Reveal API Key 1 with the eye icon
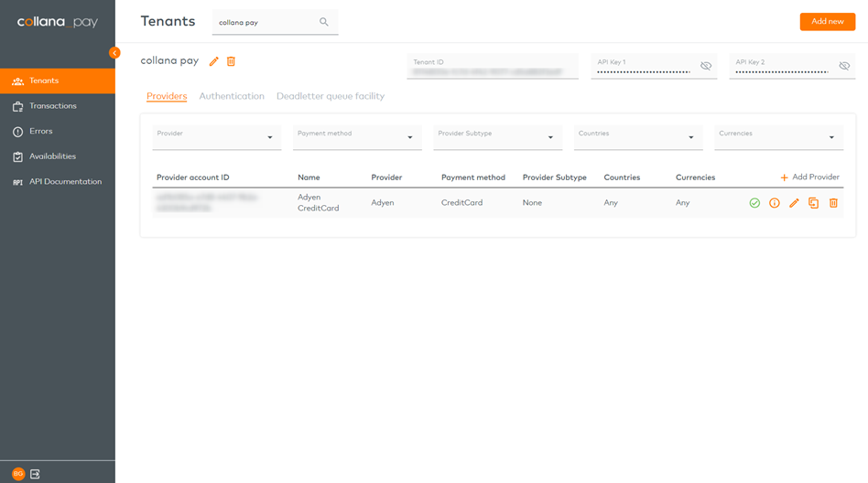This screenshot has width=868, height=483. click(706, 66)
